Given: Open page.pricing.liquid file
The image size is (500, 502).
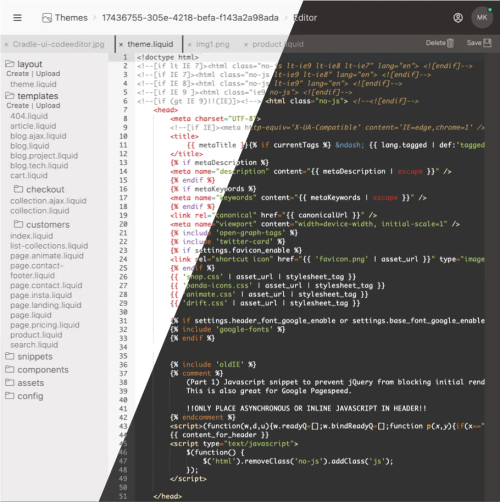Looking at the screenshot, I should [45, 325].
